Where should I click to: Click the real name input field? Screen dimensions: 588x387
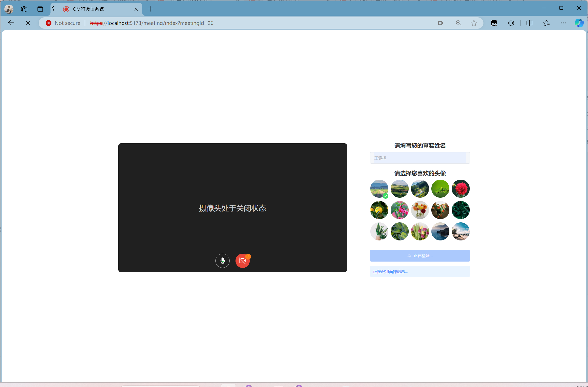click(x=420, y=158)
